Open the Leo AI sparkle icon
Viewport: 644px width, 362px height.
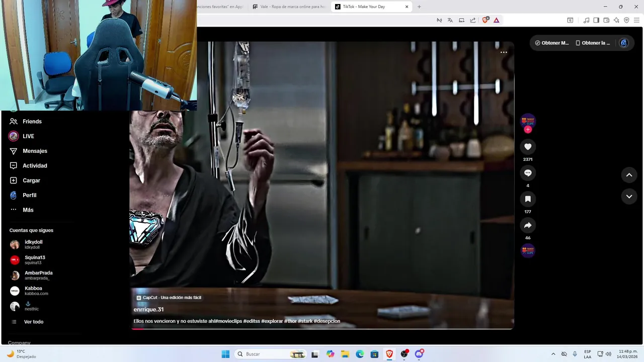616,20
